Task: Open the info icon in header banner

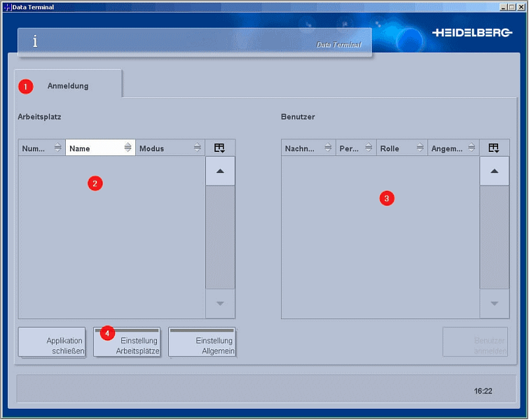Action: [x=35, y=42]
